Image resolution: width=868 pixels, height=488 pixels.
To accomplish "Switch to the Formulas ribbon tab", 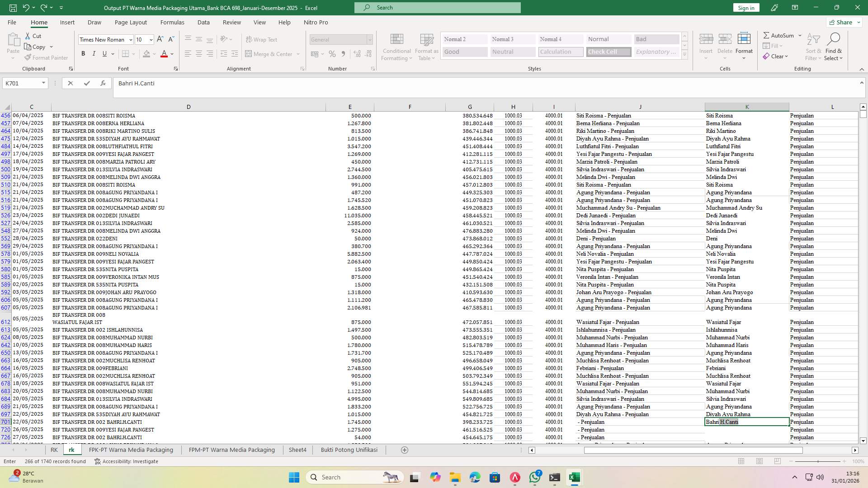I will tap(172, 22).
